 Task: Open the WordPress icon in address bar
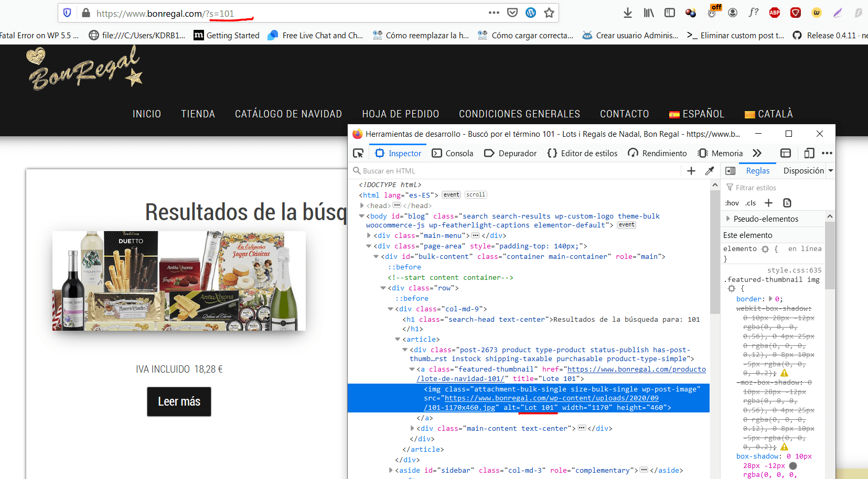(531, 13)
